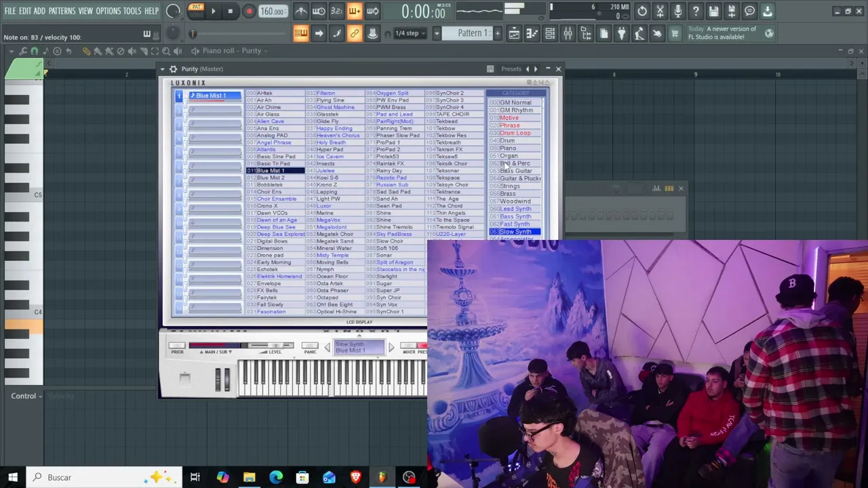Open the Playlist view icon
This screenshot has height=488, width=868.
click(514, 33)
